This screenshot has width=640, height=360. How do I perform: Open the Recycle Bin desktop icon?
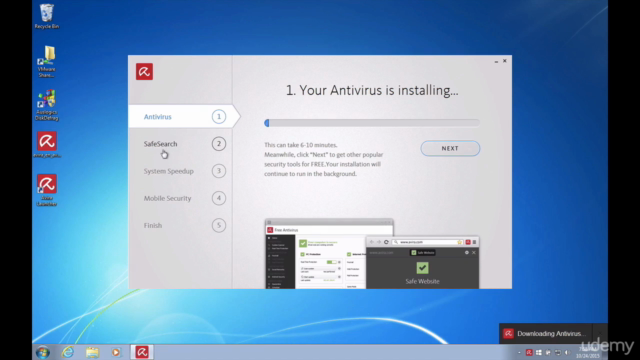tap(47, 16)
